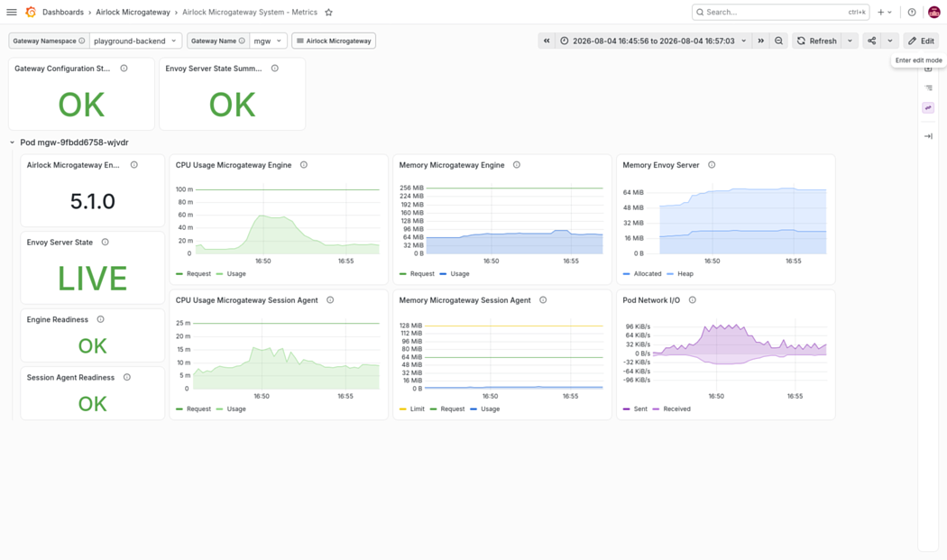Open the share dashboard icon
Screen dimensions: 947x560
(x=871, y=41)
